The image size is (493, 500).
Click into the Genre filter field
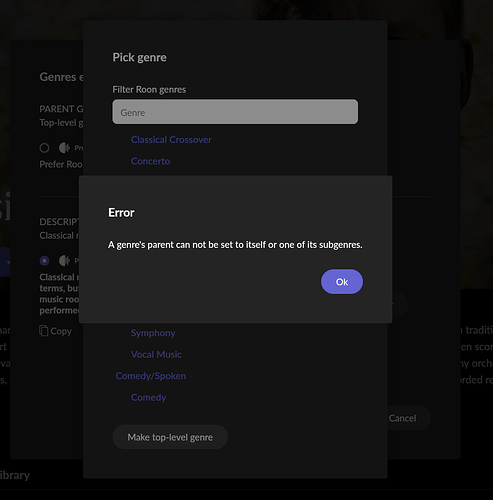[x=235, y=112]
